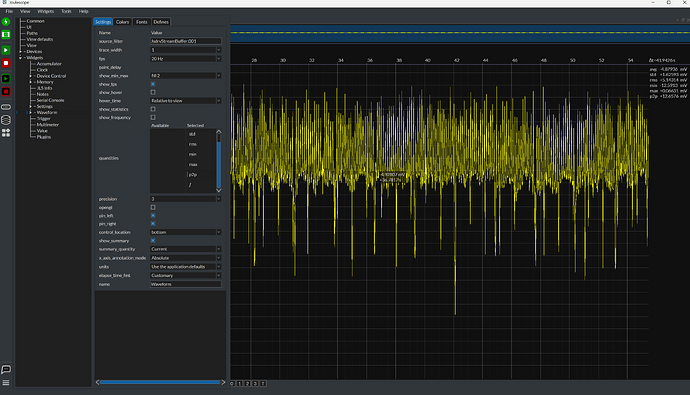Screen dimensions: 690x395
Task: Switch to the Colors tab
Action: coord(122,22)
